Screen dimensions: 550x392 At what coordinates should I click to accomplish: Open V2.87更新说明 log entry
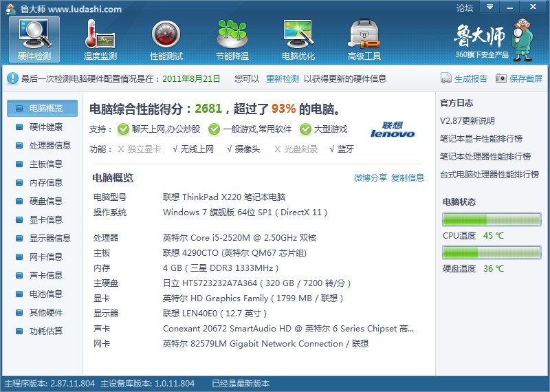467,121
